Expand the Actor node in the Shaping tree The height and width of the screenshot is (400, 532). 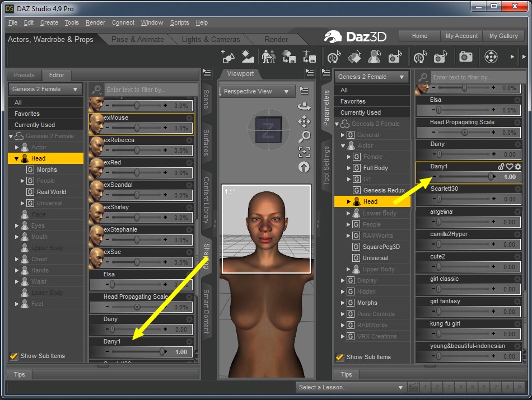click(x=17, y=147)
